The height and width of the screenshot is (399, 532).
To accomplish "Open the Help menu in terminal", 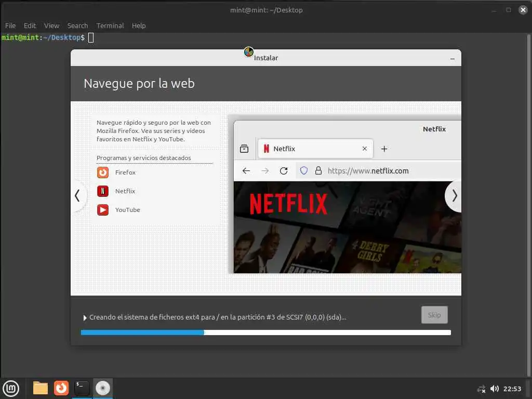I will (x=139, y=26).
